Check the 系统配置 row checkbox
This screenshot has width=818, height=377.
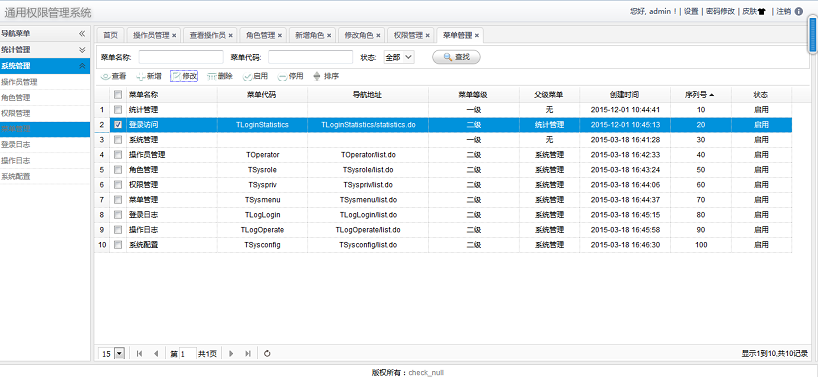coord(118,245)
